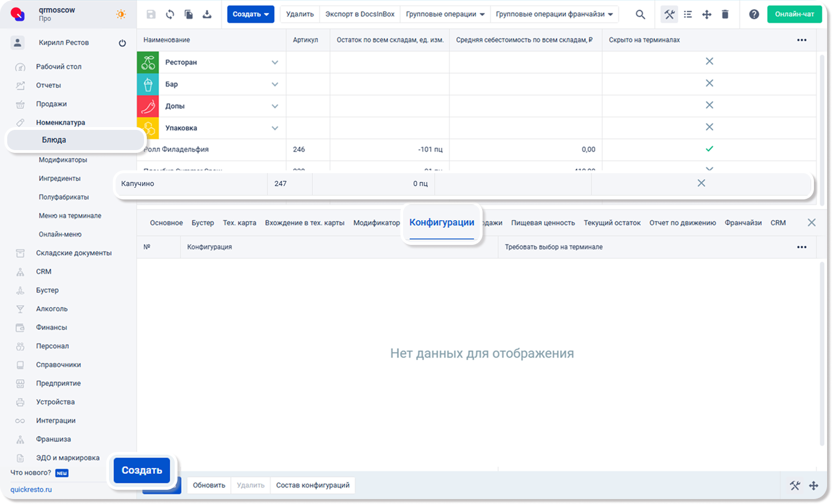Click the download import icon in the toolbar

[207, 14]
